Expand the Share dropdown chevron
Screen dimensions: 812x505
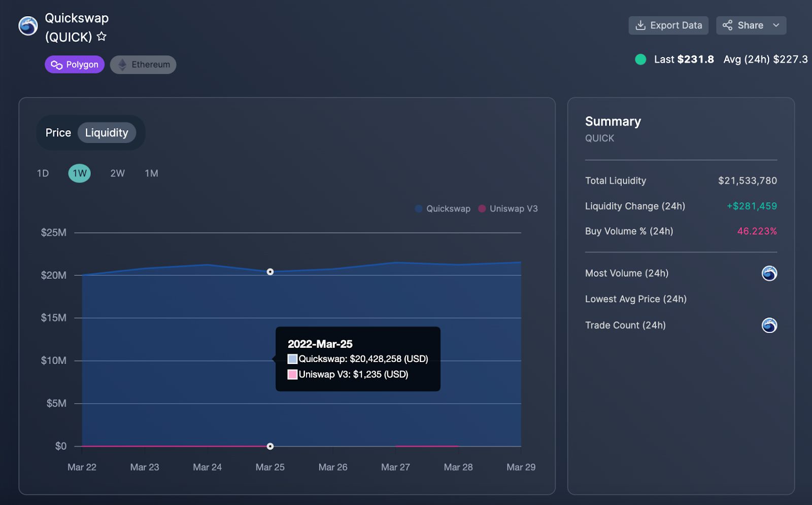(775, 25)
